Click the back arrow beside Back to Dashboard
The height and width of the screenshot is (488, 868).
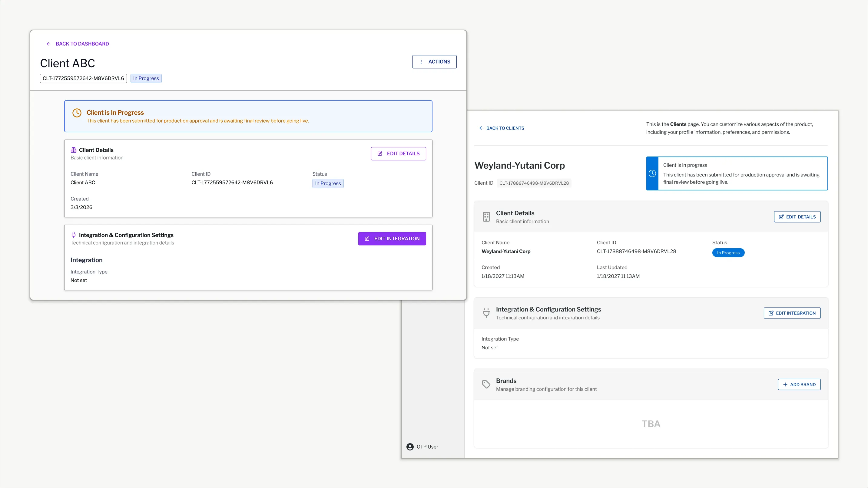[x=48, y=44]
